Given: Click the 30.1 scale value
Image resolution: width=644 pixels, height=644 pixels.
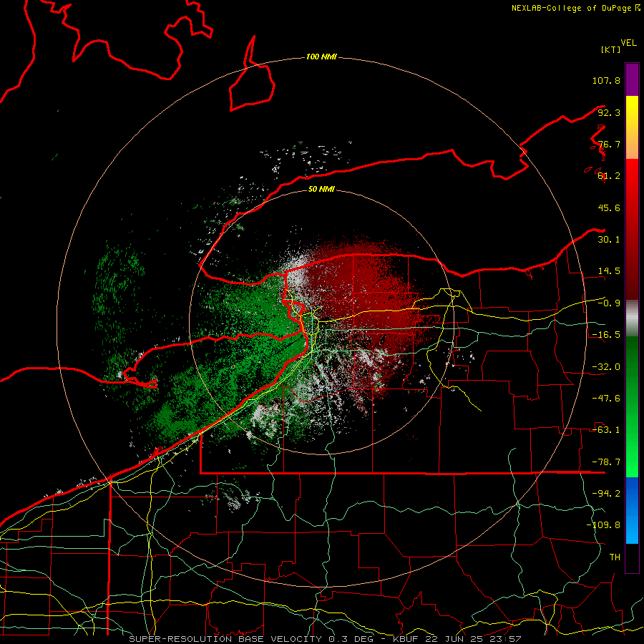Looking at the screenshot, I should 609,240.
